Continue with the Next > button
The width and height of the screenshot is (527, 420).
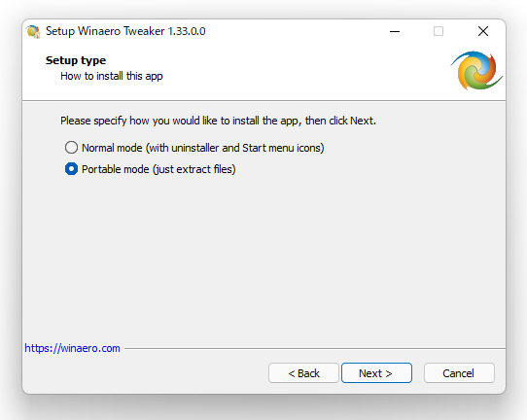(x=376, y=373)
